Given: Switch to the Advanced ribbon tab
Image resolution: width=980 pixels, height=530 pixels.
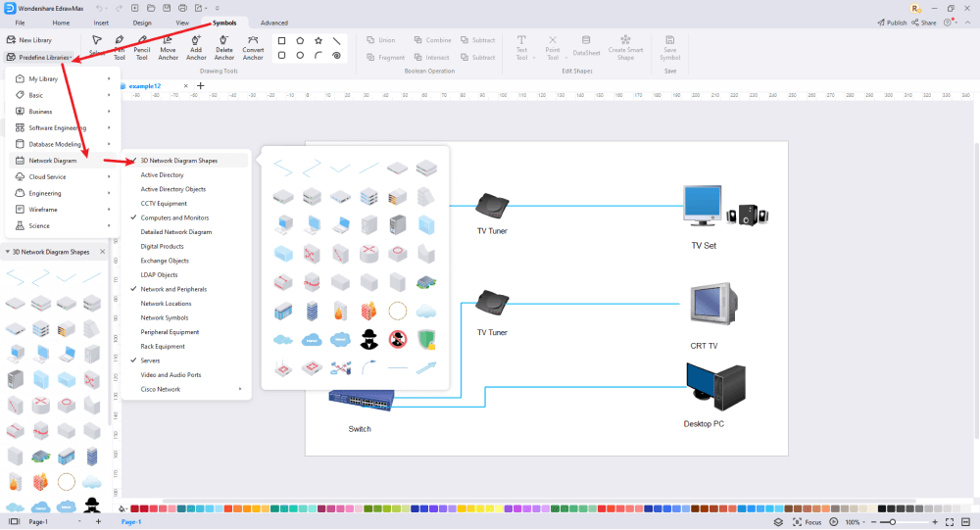Looking at the screenshot, I should (x=273, y=24).
